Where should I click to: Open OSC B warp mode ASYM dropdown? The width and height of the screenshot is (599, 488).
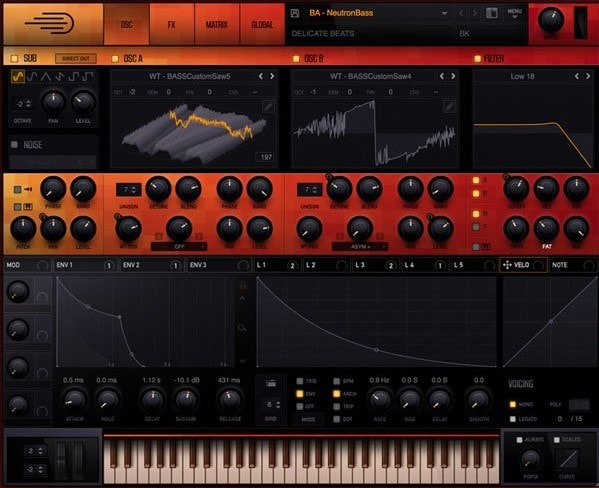point(360,247)
